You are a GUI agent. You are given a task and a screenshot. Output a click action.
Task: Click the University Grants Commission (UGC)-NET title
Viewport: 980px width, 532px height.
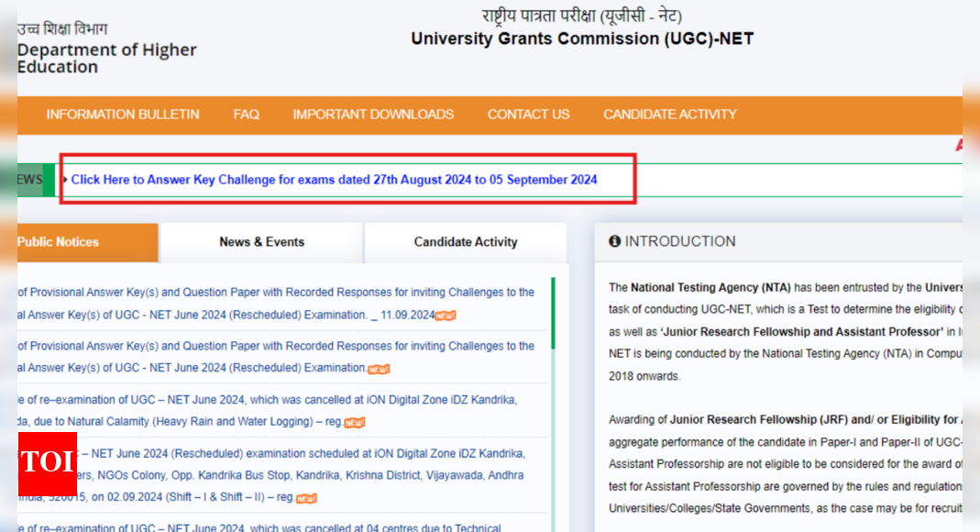[582, 39]
